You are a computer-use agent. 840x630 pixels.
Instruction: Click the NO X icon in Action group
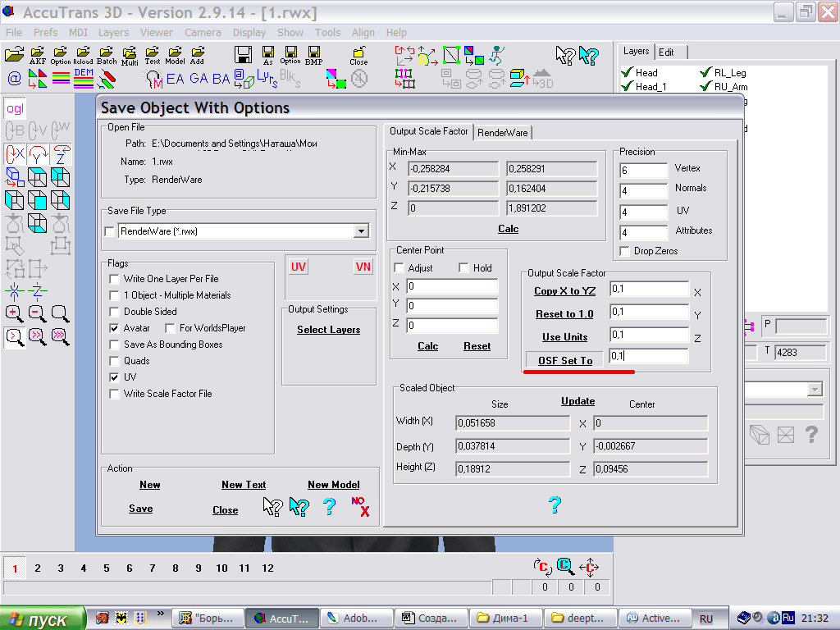pyautogui.click(x=361, y=506)
